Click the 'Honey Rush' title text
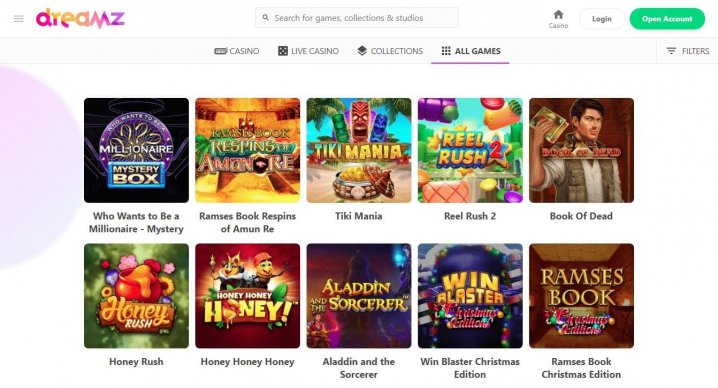 (136, 361)
